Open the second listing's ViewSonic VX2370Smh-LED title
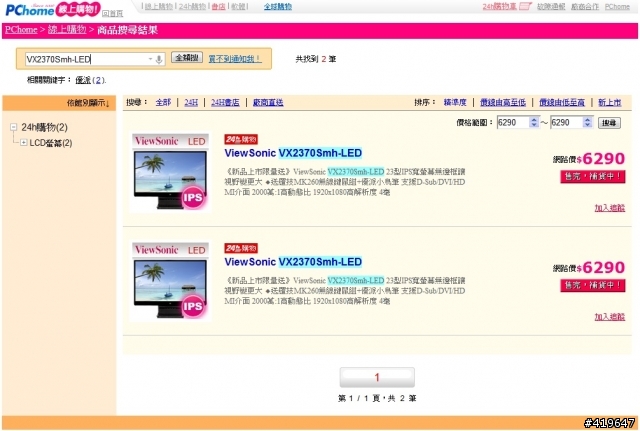 coord(293,262)
